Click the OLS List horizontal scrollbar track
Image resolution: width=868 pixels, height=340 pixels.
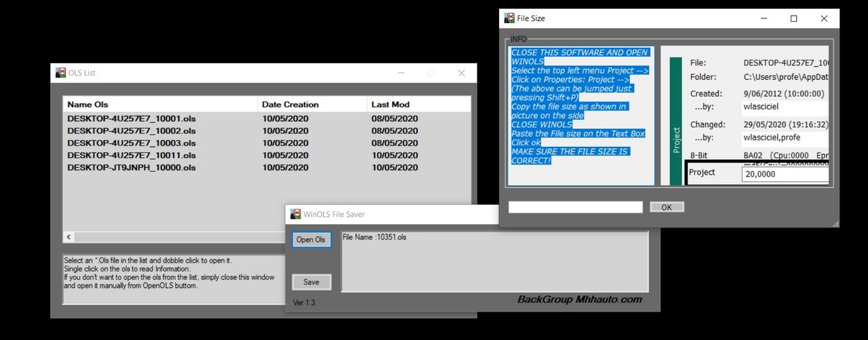point(180,237)
